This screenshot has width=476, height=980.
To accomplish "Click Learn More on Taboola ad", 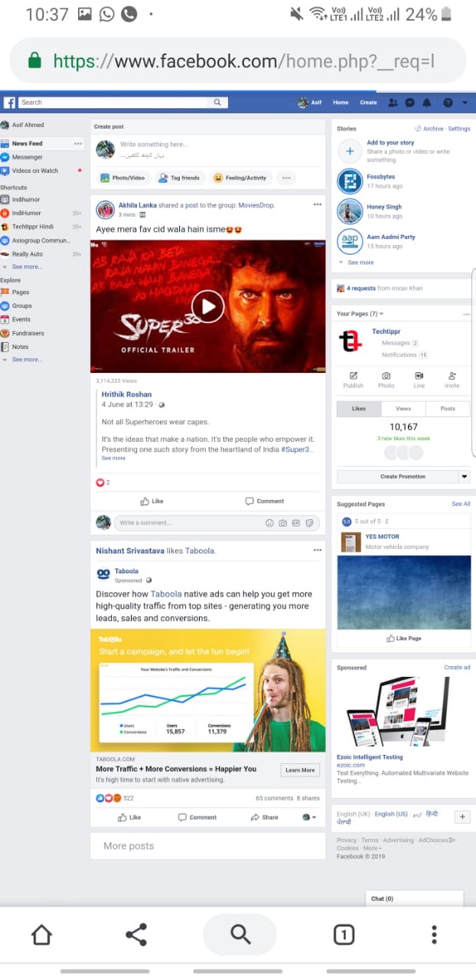I will pyautogui.click(x=300, y=770).
